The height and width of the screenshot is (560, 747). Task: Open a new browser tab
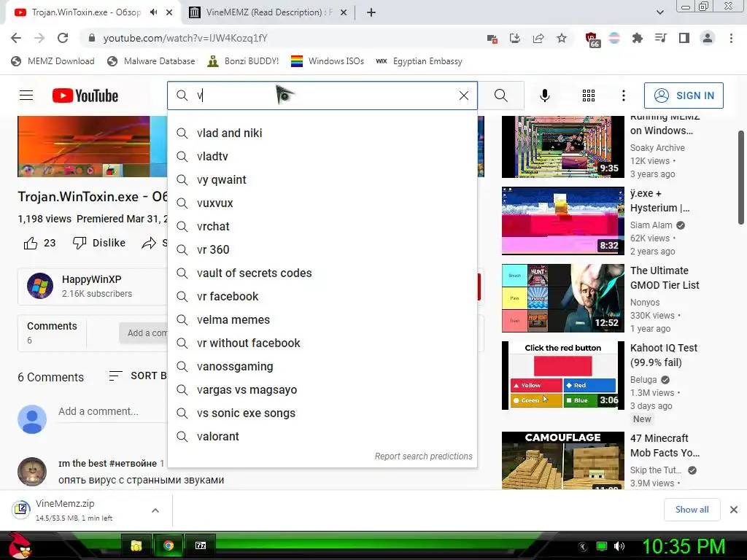tap(371, 12)
